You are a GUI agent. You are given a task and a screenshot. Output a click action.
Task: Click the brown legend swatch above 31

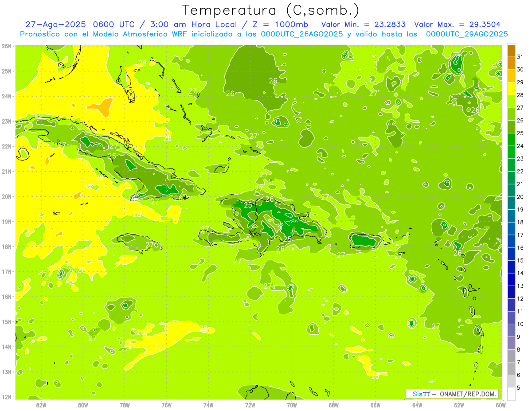(511, 50)
